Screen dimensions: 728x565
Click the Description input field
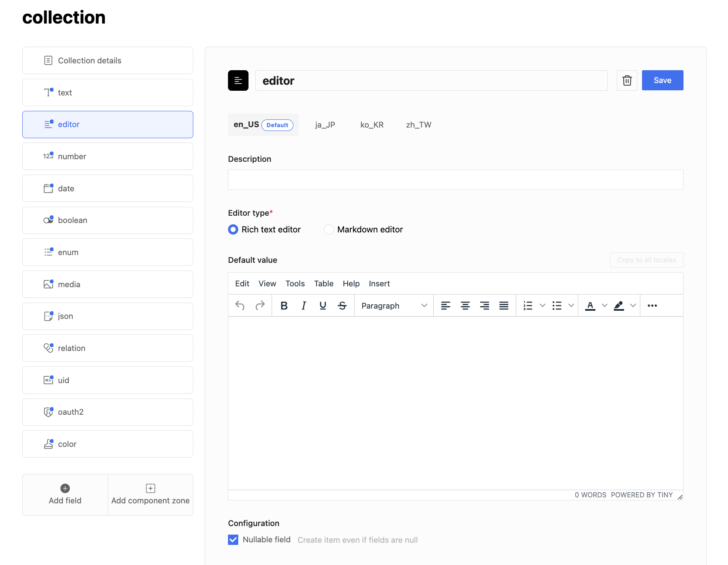point(456,180)
